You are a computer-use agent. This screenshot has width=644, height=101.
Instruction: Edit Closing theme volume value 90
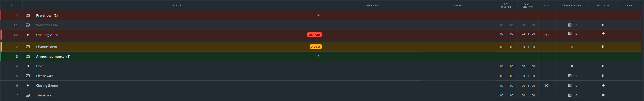click(x=547, y=86)
